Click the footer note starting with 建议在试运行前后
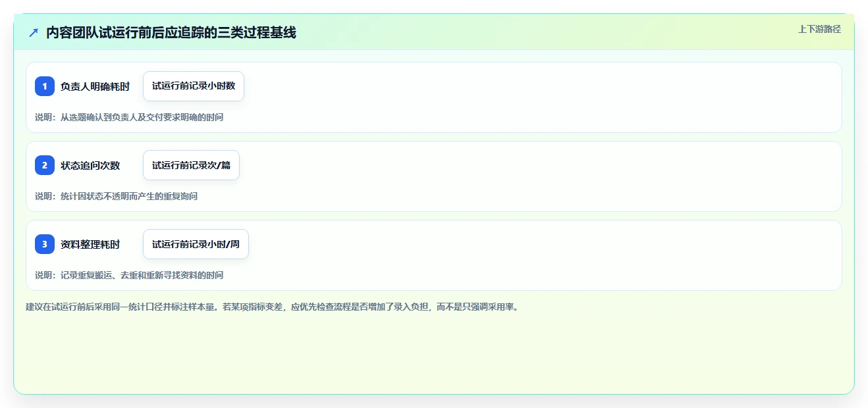The image size is (868, 408). (272, 307)
